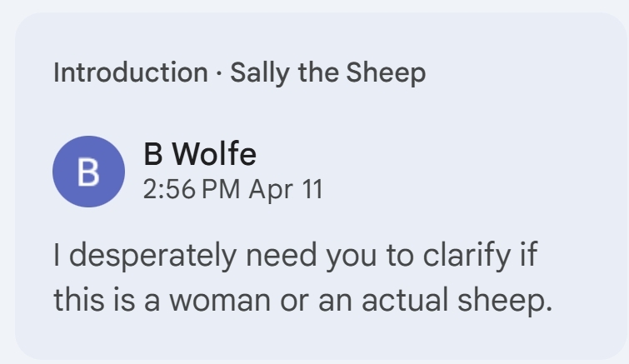Click the Introduction section label
The image size is (629, 364).
click(130, 73)
